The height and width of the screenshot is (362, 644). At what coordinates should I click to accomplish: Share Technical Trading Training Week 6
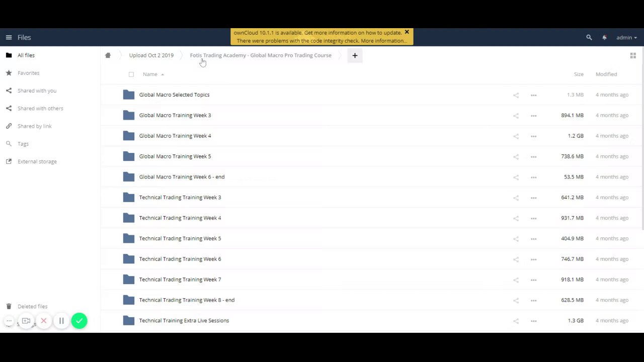click(516, 259)
